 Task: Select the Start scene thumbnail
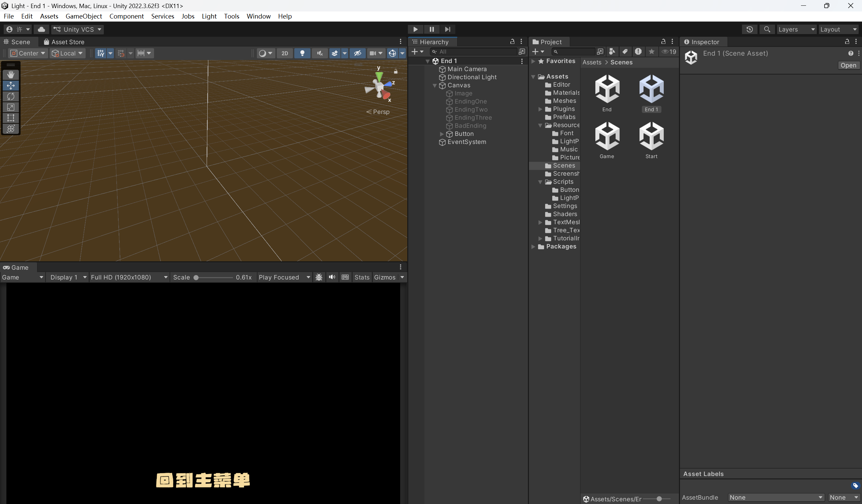coord(651,140)
